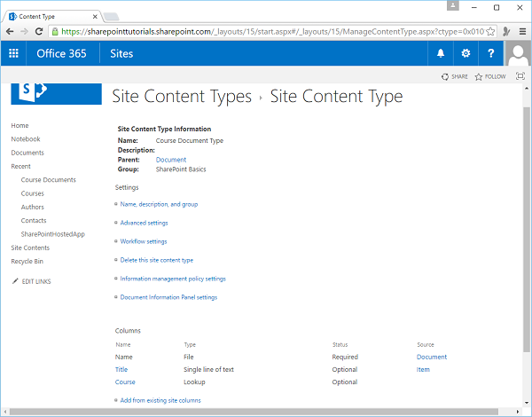Click the browser back arrow
This screenshot has height=417, width=532.
(x=11, y=31)
